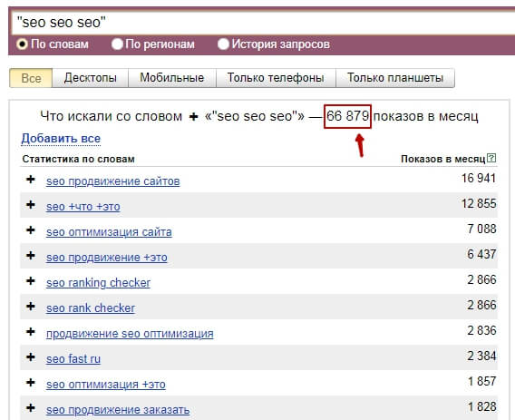515x420 pixels.
Task: Click the '6 437' impressions value
Action: 481,254
